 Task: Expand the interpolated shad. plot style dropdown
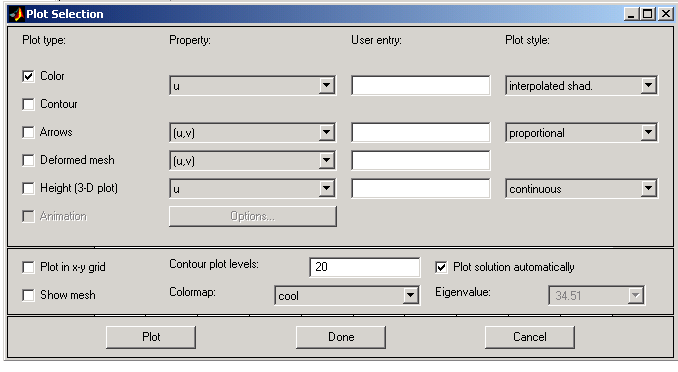pyautogui.click(x=582, y=86)
